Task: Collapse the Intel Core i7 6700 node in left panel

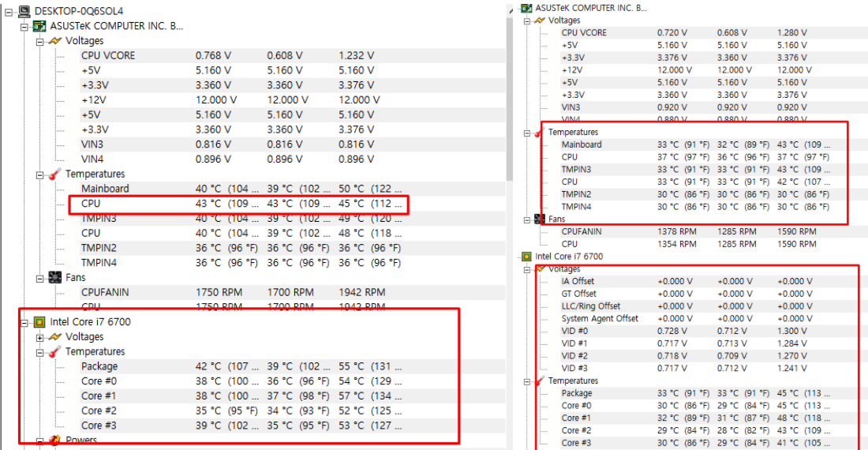Action: click(24, 323)
